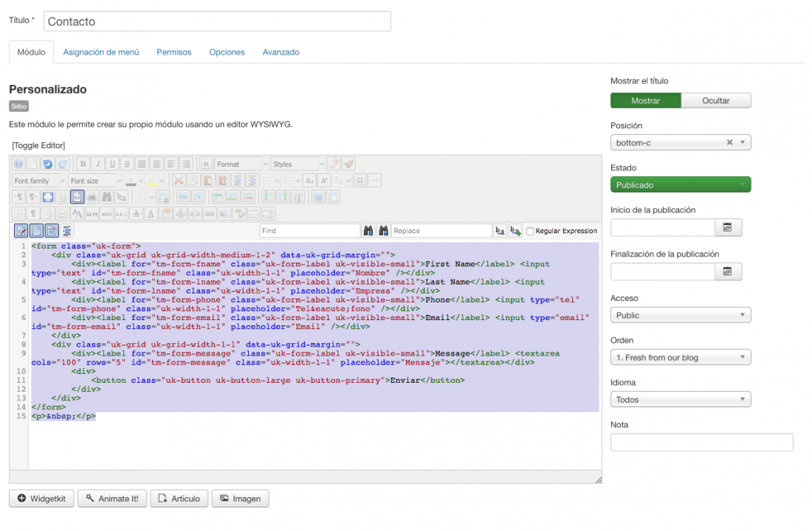This screenshot has height=531, width=812.
Task: Switch to the Avanzado tab
Action: click(281, 52)
